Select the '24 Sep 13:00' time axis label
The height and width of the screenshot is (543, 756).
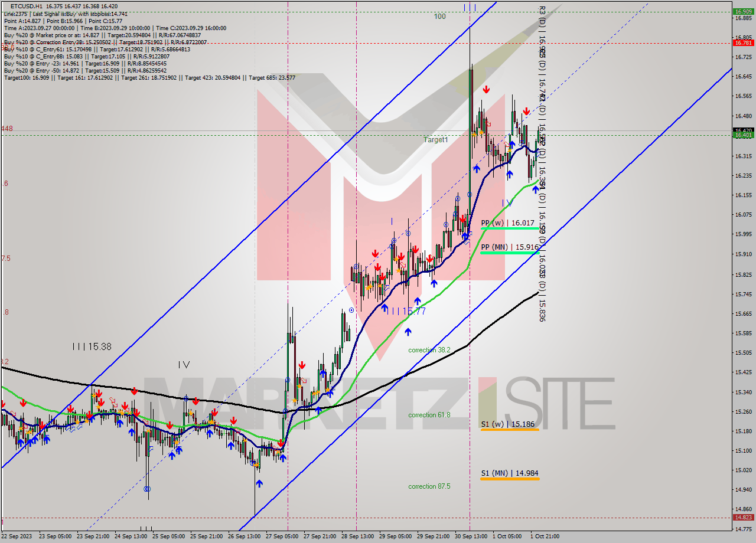coord(130,537)
